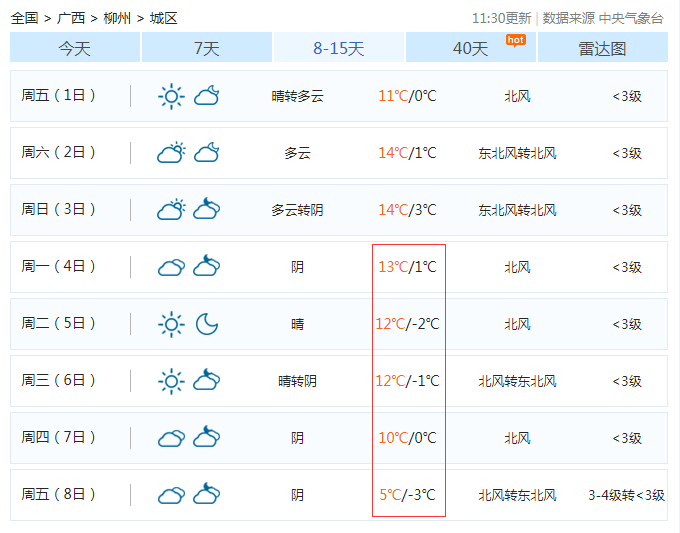Image resolution: width=680 pixels, height=533 pixels.
Task: Click the sunny icon for 周五（1日）
Action: coord(172,96)
